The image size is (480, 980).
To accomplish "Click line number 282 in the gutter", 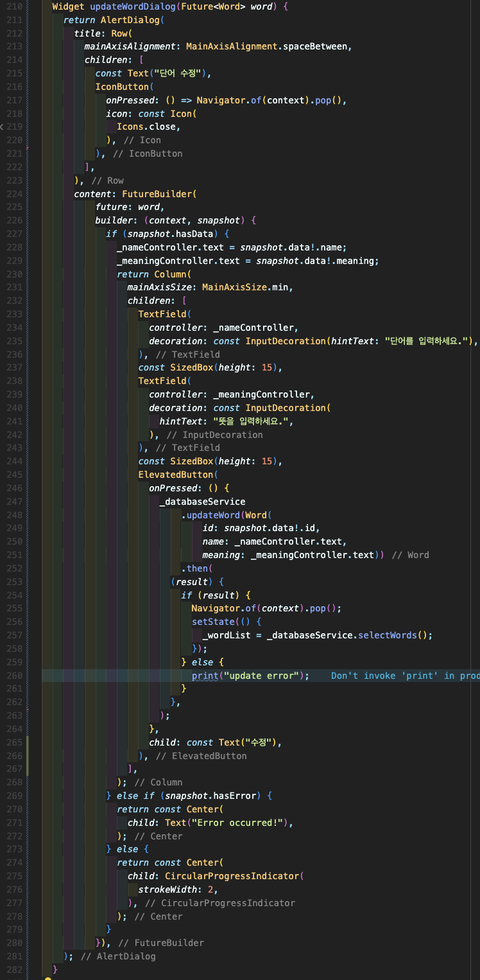I will 15,970.
